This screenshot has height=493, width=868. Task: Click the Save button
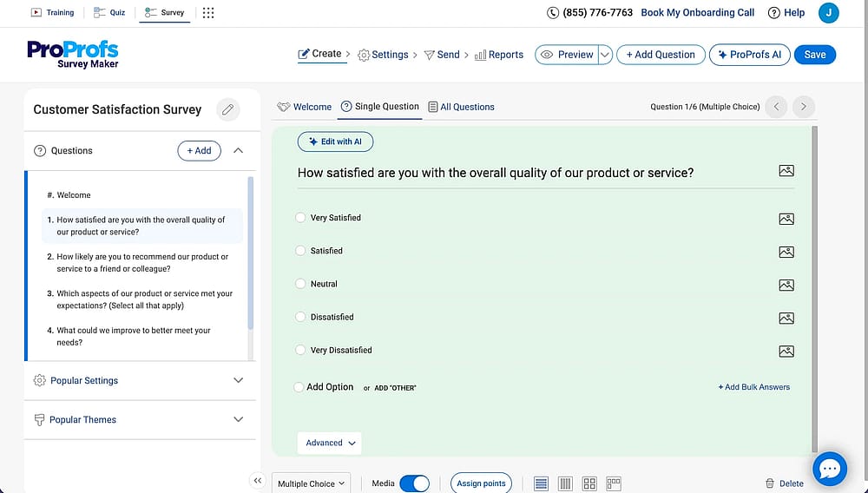tap(815, 55)
